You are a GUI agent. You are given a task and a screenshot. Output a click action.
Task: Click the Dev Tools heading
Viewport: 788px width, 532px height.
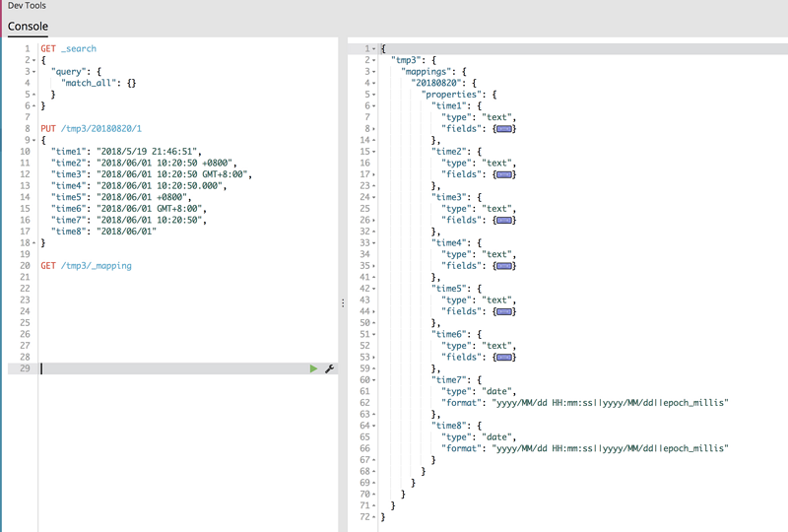point(27,6)
